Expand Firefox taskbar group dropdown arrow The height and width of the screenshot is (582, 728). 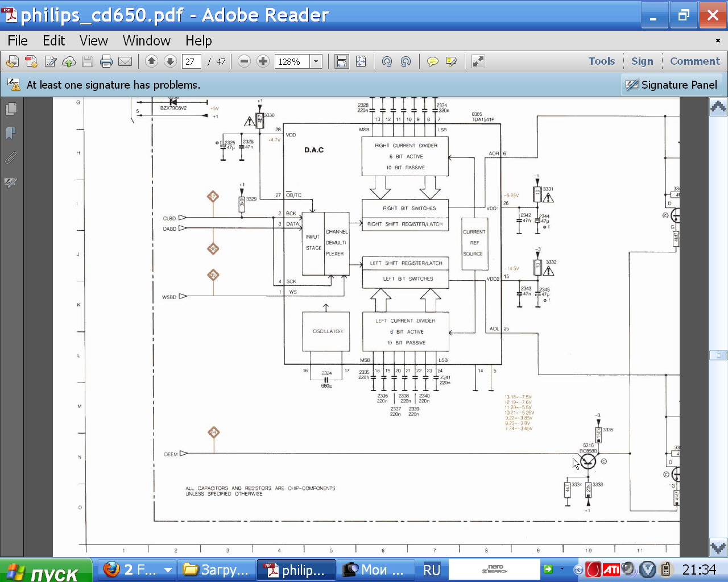coord(168,569)
